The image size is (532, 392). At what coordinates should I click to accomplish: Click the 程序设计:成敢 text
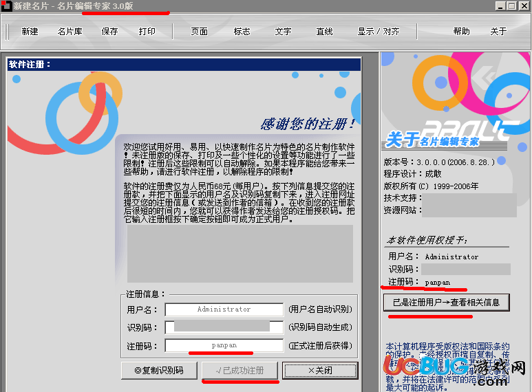pyautogui.click(x=412, y=174)
